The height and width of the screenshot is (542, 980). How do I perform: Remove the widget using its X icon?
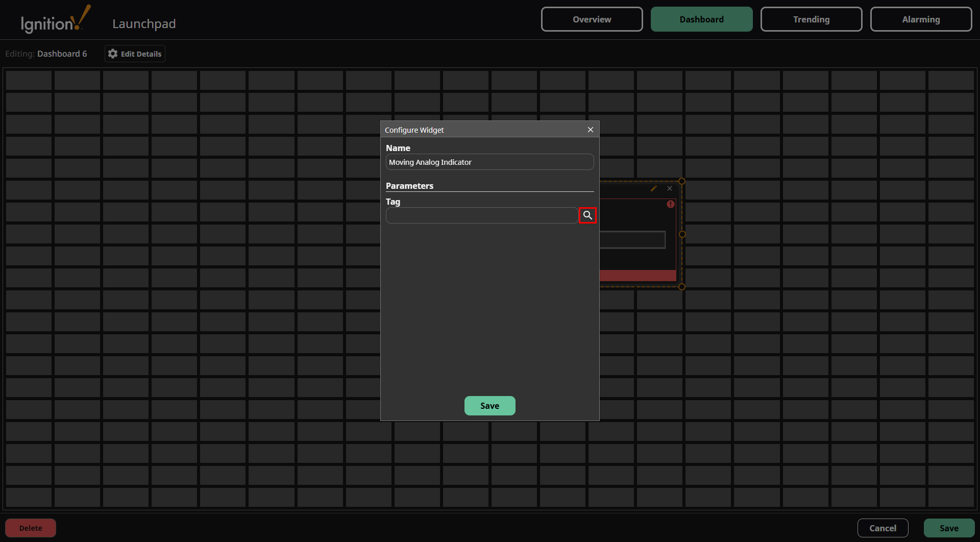click(x=670, y=188)
